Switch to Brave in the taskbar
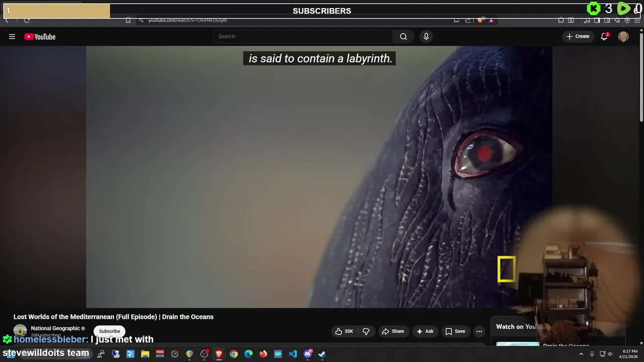The width and height of the screenshot is (644, 362). [219, 354]
